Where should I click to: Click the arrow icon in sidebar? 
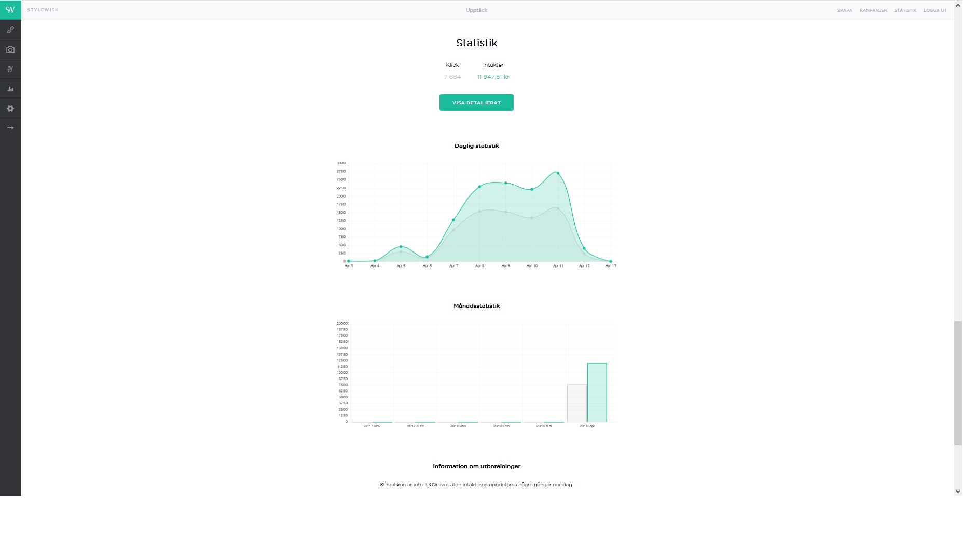[10, 128]
